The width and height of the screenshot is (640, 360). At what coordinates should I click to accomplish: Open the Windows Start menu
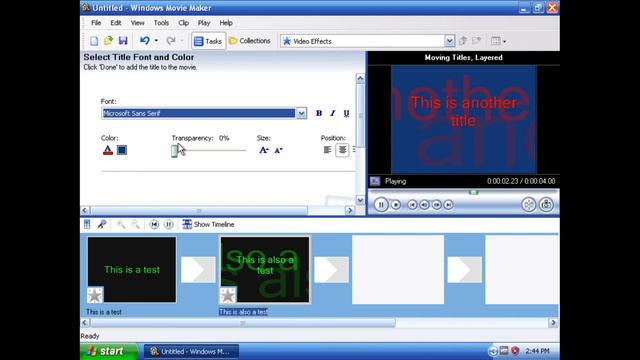[x=109, y=351]
